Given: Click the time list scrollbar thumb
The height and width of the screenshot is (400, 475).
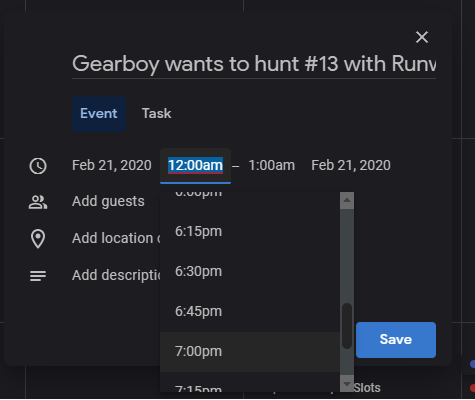Looking at the screenshot, I should tap(347, 326).
